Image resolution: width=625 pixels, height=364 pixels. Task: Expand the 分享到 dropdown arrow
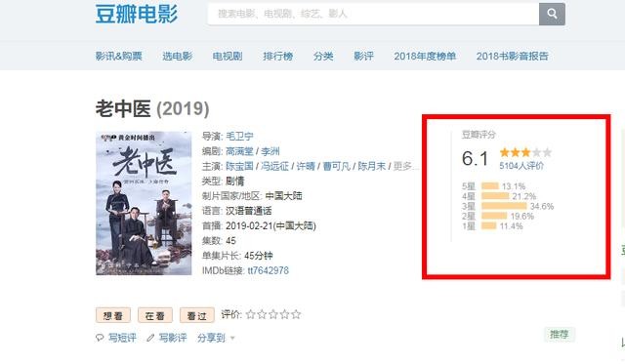pos(232,338)
